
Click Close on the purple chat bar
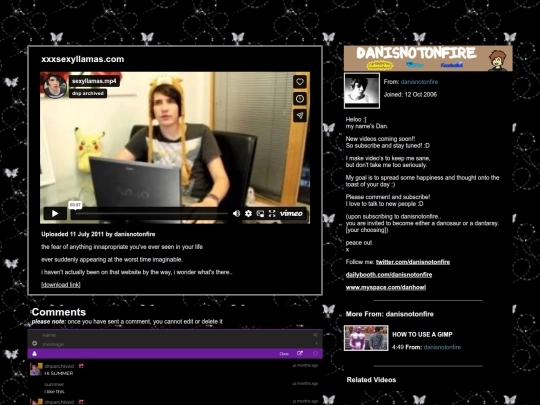pos(284,354)
